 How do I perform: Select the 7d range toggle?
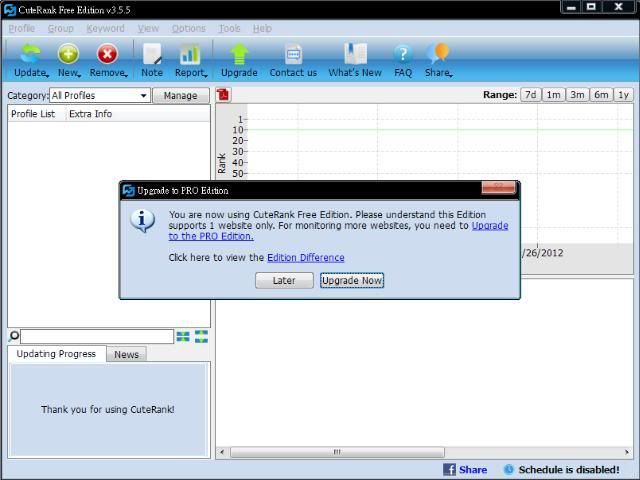pyautogui.click(x=531, y=95)
